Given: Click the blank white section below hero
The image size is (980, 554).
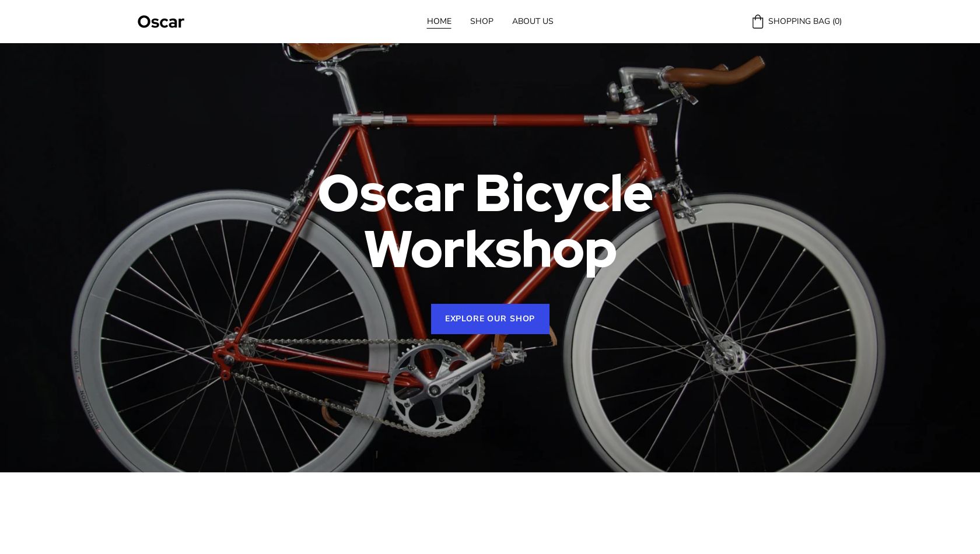Looking at the screenshot, I should click(x=490, y=513).
